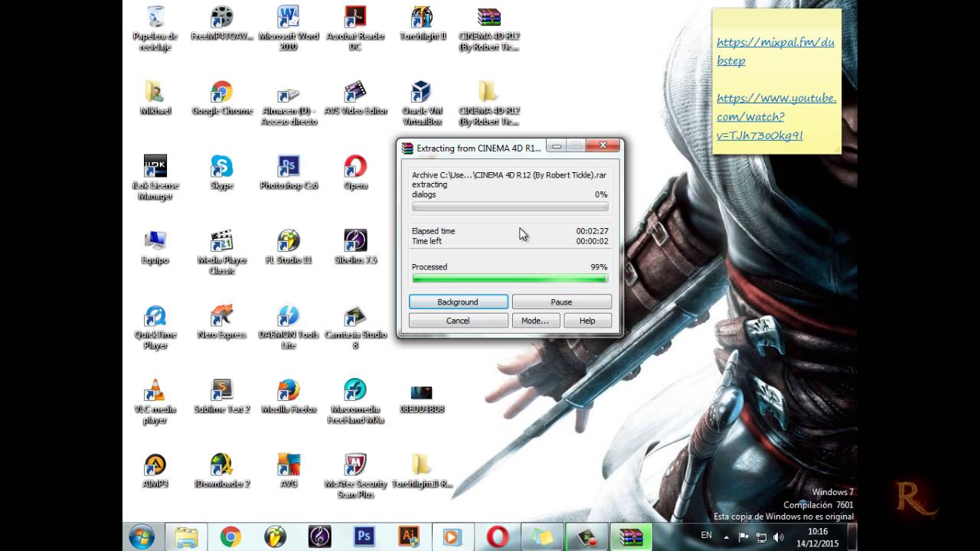Switch to Opera in the taskbar
980x551 pixels.
pyautogui.click(x=497, y=537)
